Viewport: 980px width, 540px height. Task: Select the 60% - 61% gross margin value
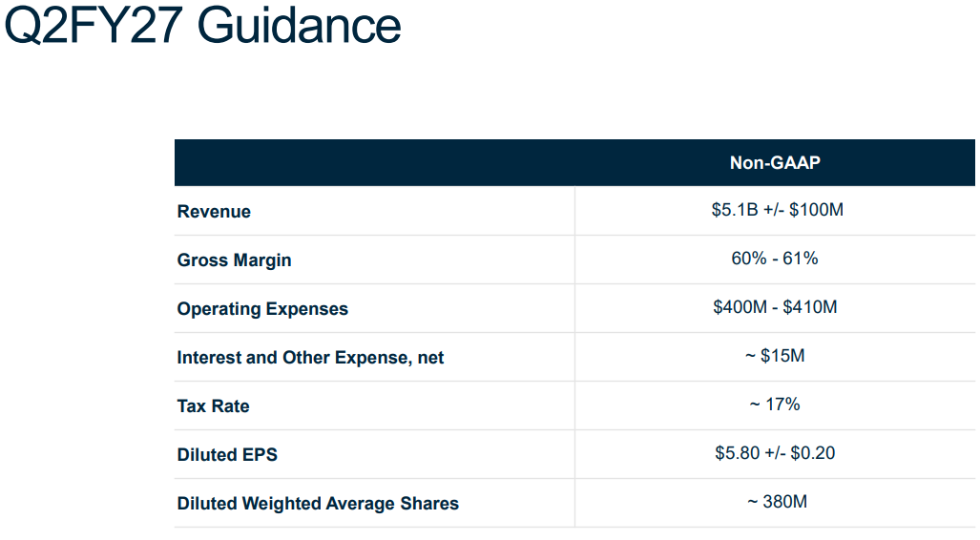tap(775, 259)
